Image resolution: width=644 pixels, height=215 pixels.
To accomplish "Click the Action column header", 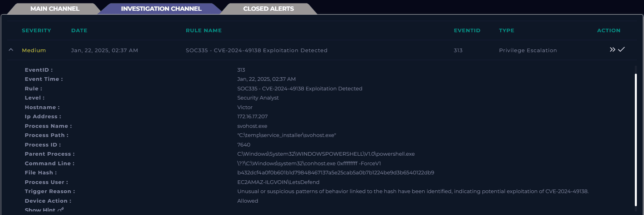I will point(609,31).
